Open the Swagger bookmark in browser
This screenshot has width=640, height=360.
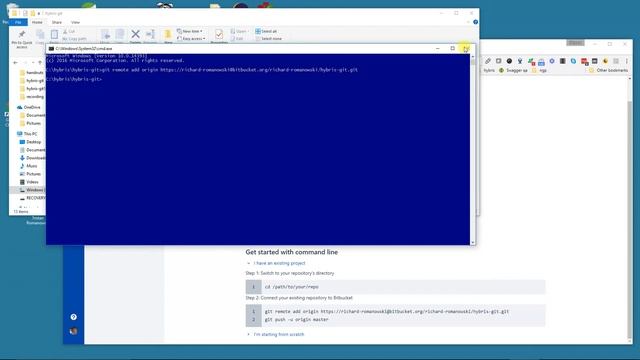point(513,70)
